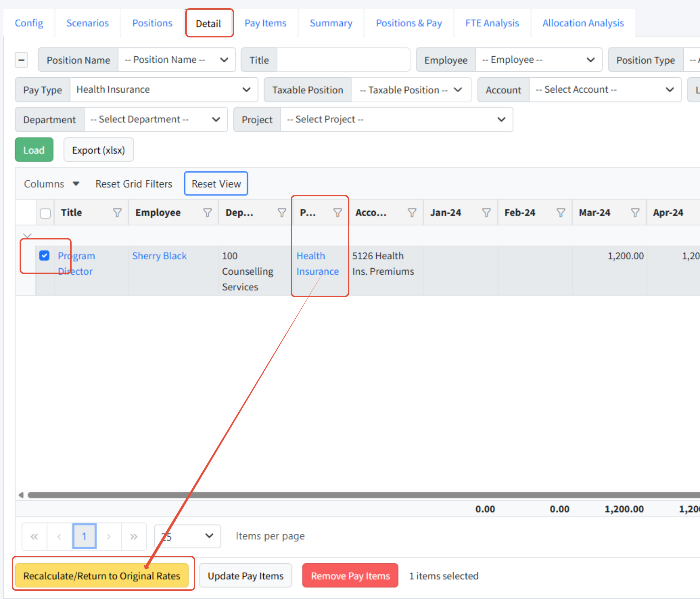
Task: Switch to the Pay Items tab
Action: click(x=265, y=23)
